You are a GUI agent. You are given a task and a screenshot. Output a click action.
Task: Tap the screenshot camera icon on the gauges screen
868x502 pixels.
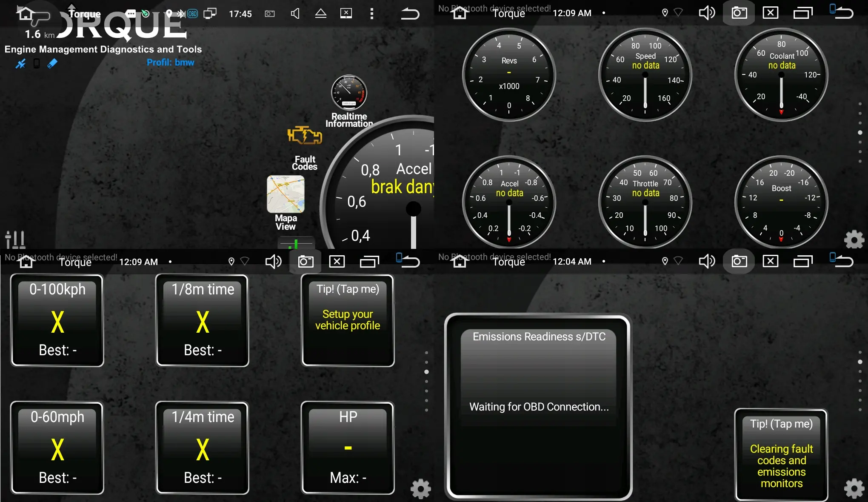pyautogui.click(x=739, y=13)
